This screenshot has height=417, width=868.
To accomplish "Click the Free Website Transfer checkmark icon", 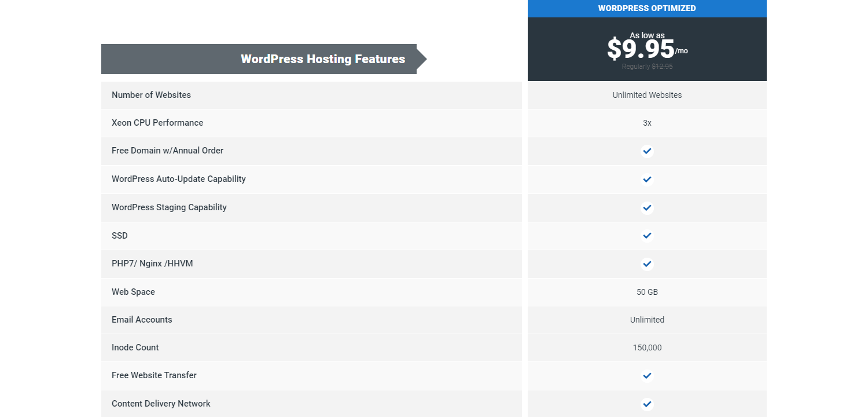I will (647, 376).
